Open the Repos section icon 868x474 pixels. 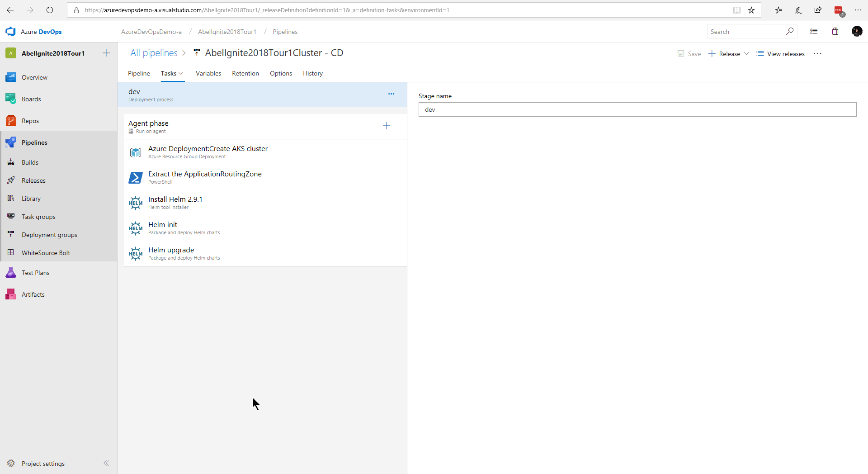tap(11, 121)
